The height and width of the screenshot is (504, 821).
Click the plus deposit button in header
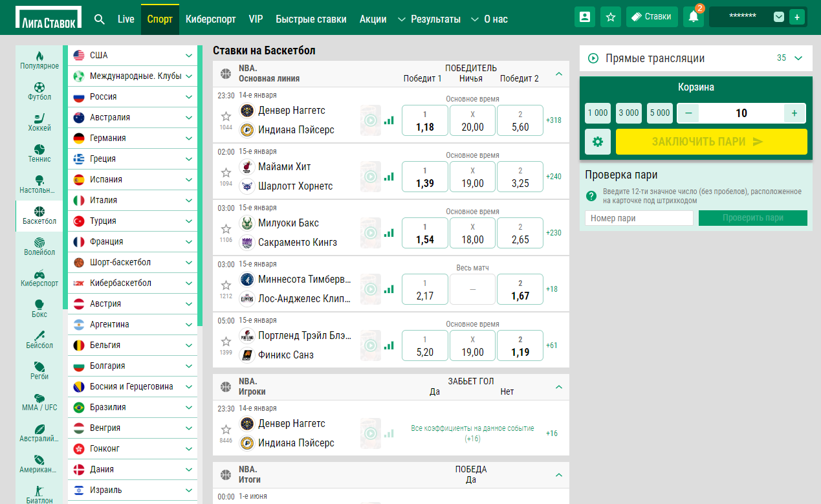[x=797, y=17]
